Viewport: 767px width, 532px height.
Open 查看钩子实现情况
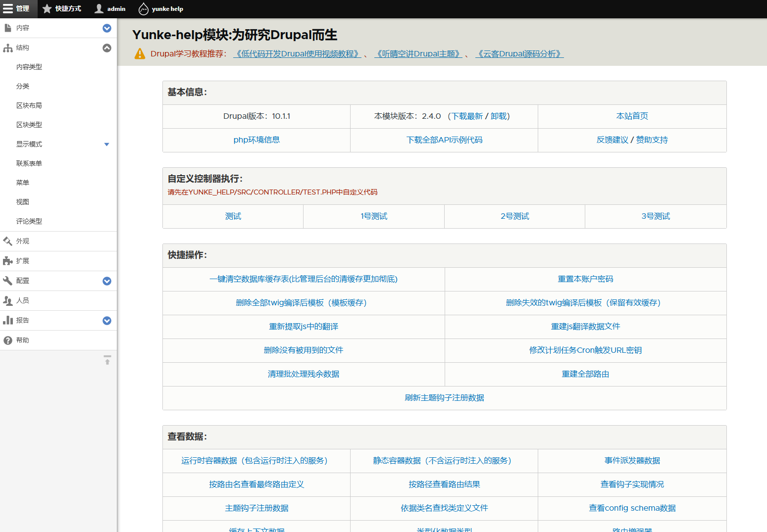pyautogui.click(x=632, y=484)
